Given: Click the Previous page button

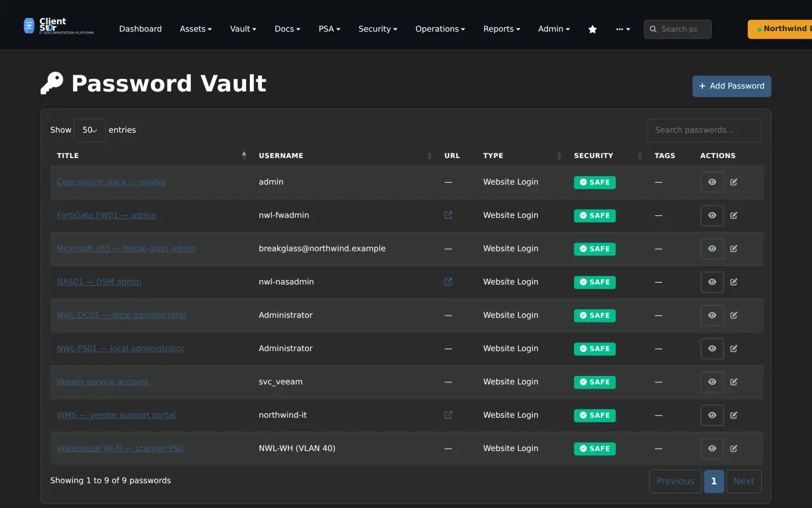Looking at the screenshot, I should tap(675, 481).
